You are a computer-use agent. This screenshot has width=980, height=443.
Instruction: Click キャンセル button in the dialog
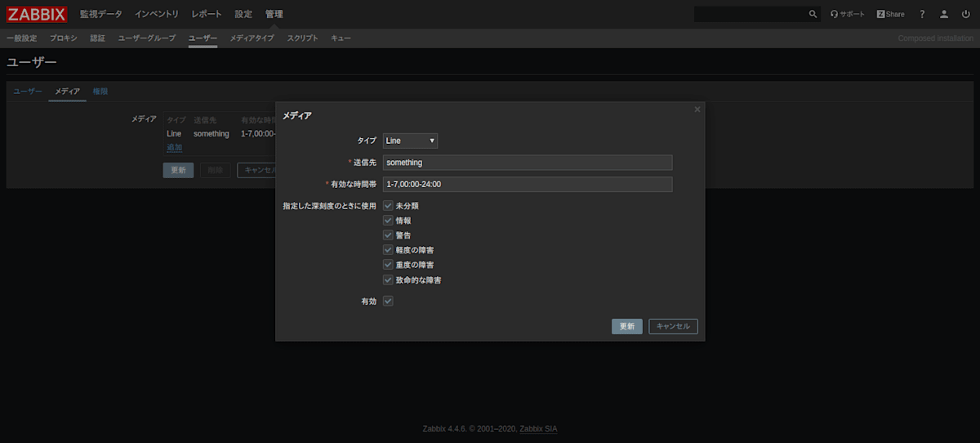[674, 326]
